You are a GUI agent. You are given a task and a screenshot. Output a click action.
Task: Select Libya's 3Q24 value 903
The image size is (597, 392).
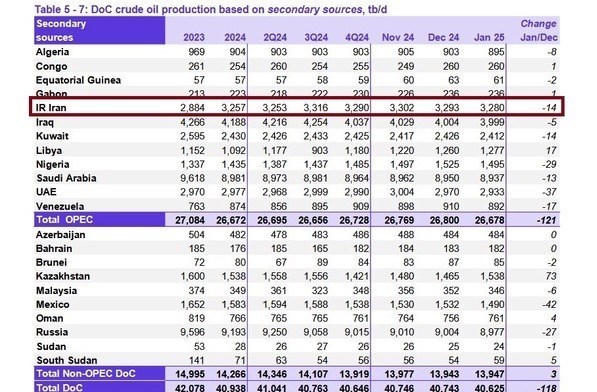pyautogui.click(x=319, y=150)
